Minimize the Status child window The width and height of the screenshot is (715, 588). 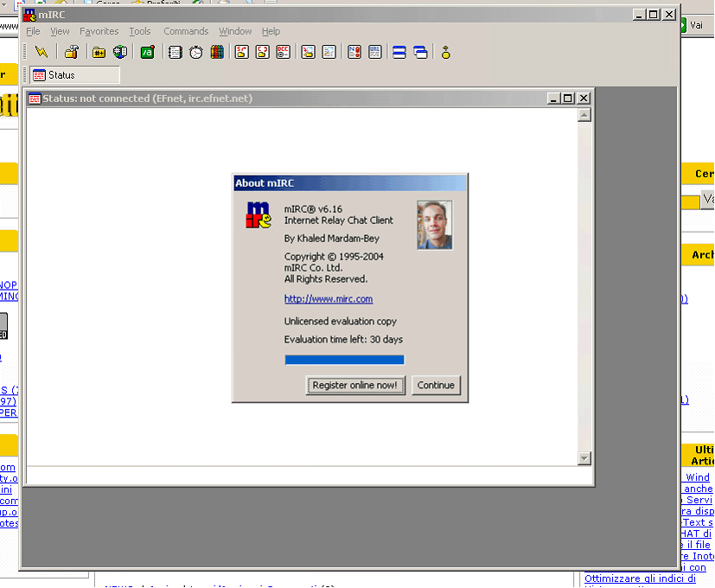pos(553,98)
